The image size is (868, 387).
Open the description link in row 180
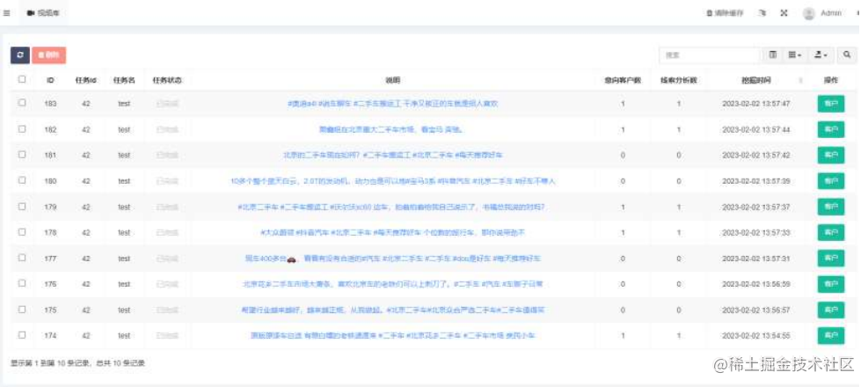(393, 181)
